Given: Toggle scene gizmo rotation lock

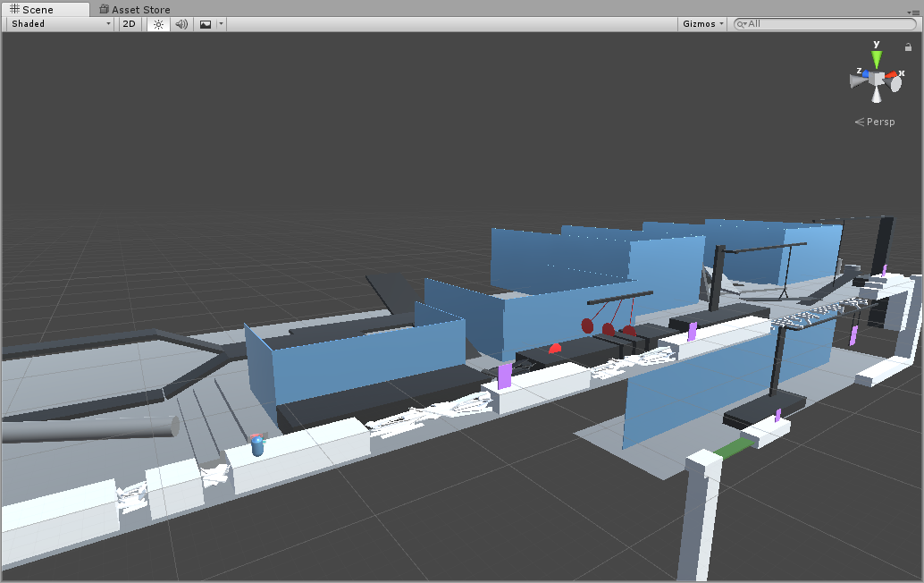Looking at the screenshot, I should 908,47.
